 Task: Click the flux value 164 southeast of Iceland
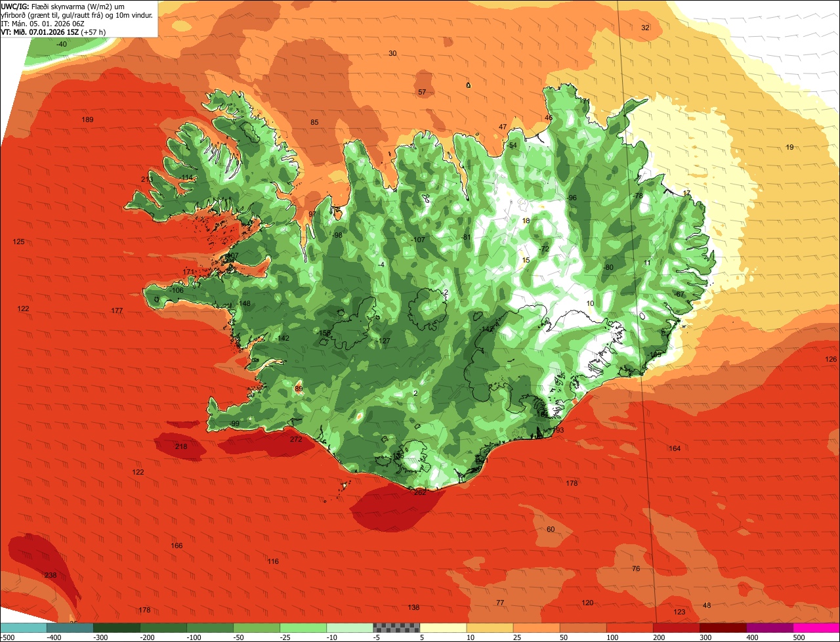(675, 448)
